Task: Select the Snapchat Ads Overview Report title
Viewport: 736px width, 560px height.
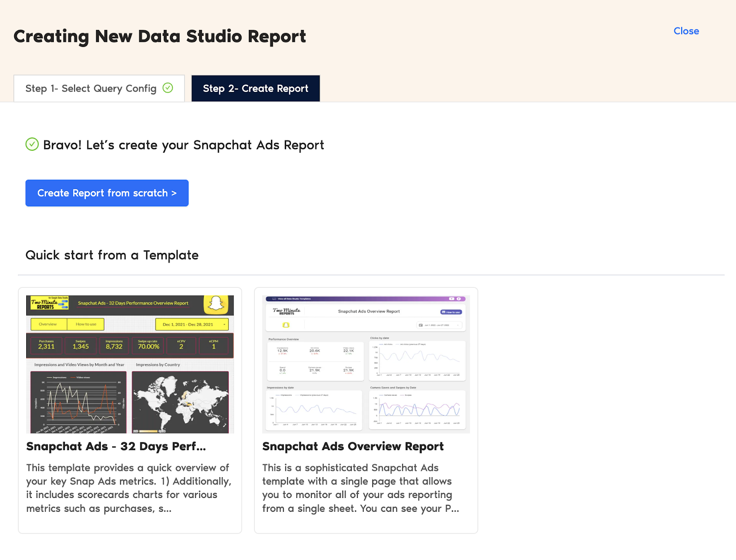Action: [x=353, y=446]
